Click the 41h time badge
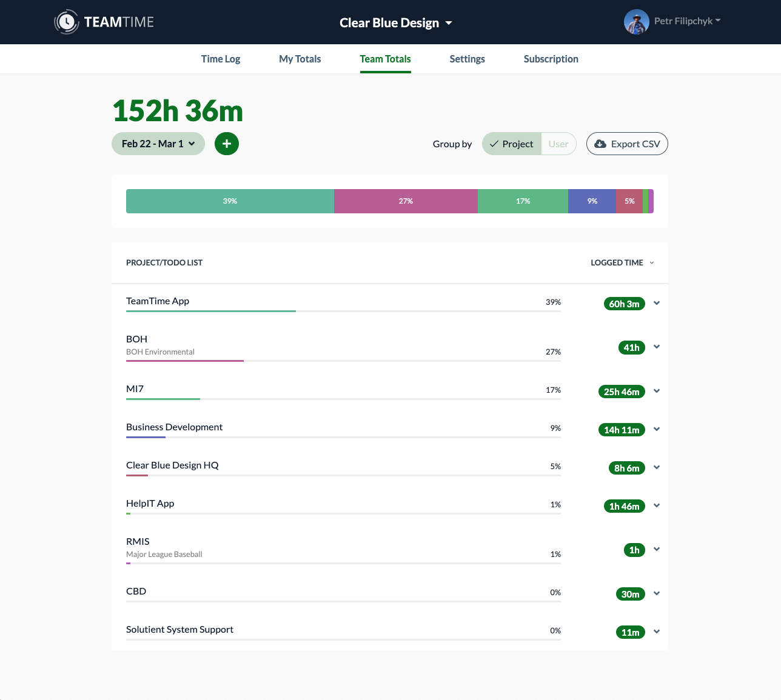This screenshot has height=700, width=781. [x=632, y=347]
